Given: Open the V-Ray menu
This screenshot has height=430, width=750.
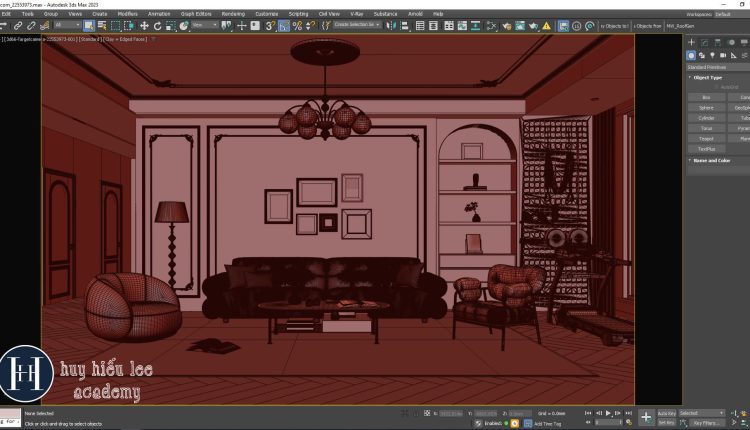Looking at the screenshot, I should 357,14.
